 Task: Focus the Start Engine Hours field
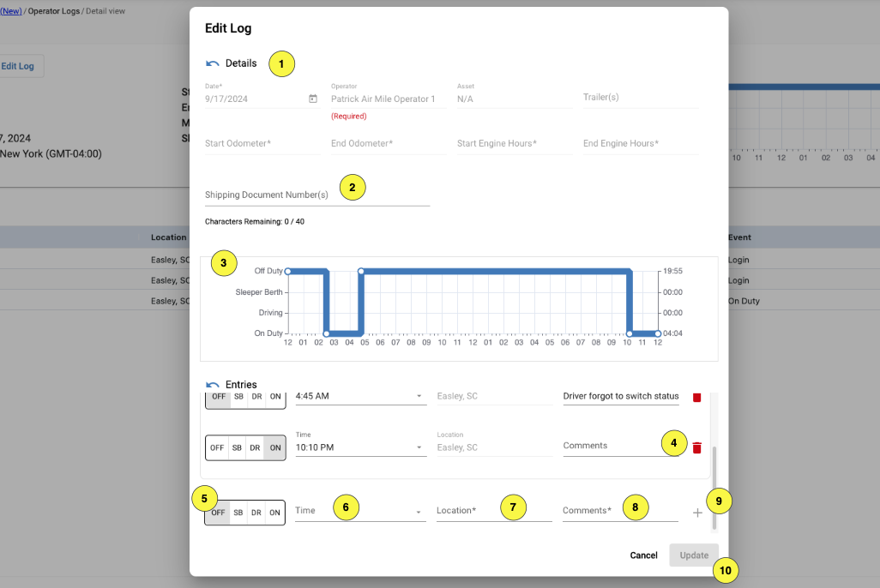(515, 144)
